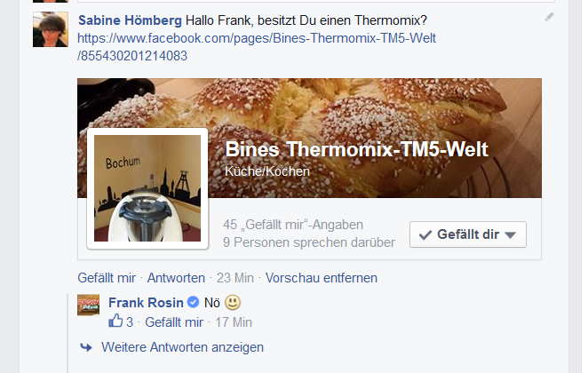Click the reply arrow icon for more replies
Image resolution: width=588 pixels, height=373 pixels.
[86, 347]
